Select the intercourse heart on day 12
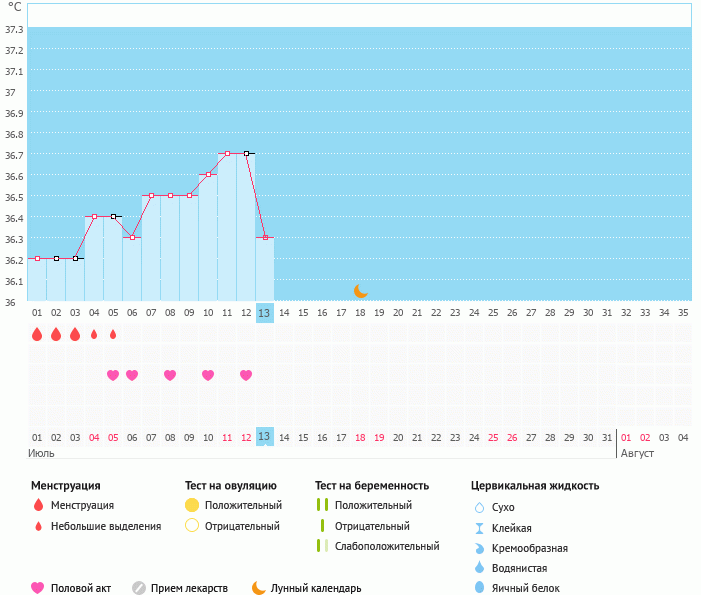 [x=246, y=375]
